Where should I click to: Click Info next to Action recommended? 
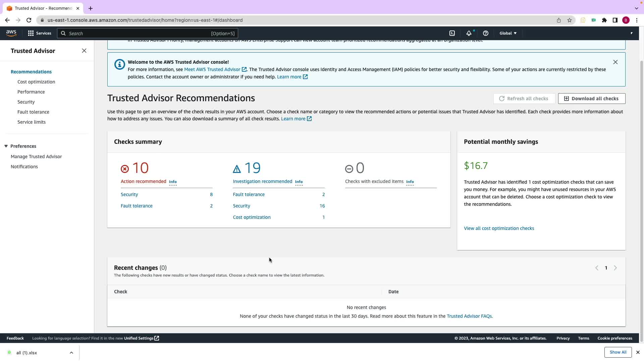click(x=173, y=182)
